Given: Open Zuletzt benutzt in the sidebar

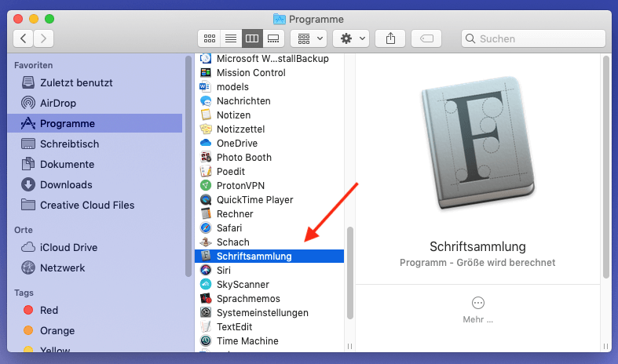Looking at the screenshot, I should click(94, 82).
